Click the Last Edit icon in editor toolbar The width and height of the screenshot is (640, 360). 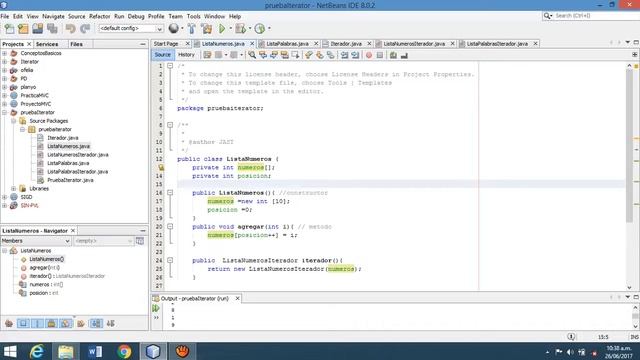(207, 55)
